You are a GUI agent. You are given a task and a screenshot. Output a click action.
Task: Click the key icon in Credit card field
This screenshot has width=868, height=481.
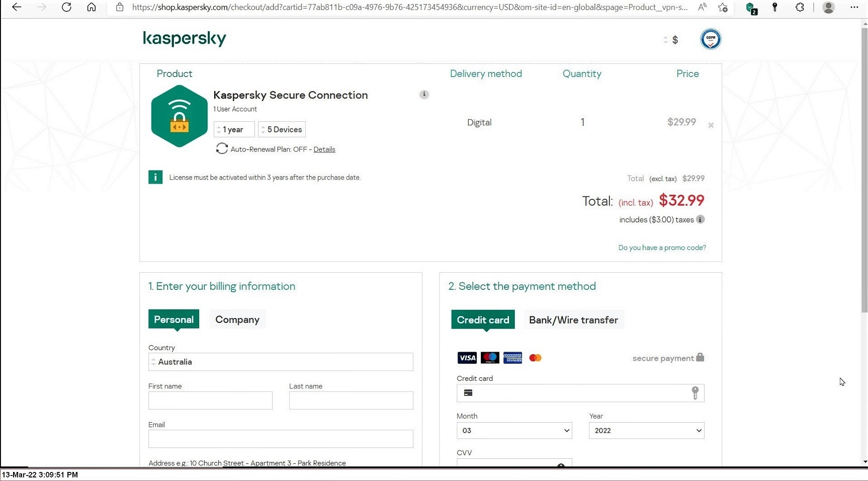pos(695,392)
